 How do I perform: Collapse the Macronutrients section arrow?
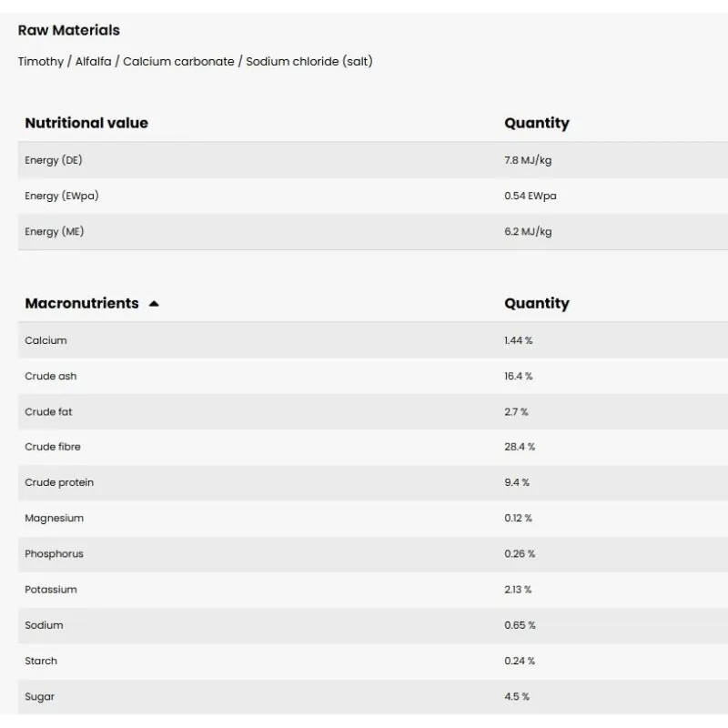(154, 304)
